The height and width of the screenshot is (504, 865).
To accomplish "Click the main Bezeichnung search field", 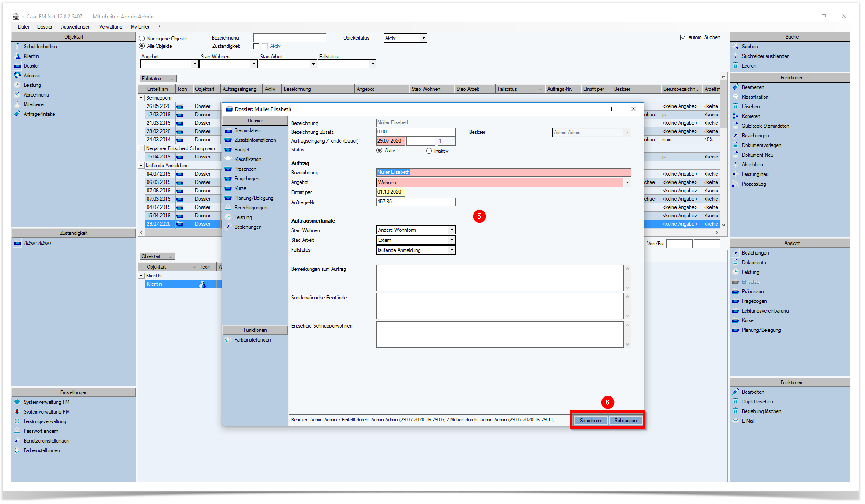I will coord(290,38).
